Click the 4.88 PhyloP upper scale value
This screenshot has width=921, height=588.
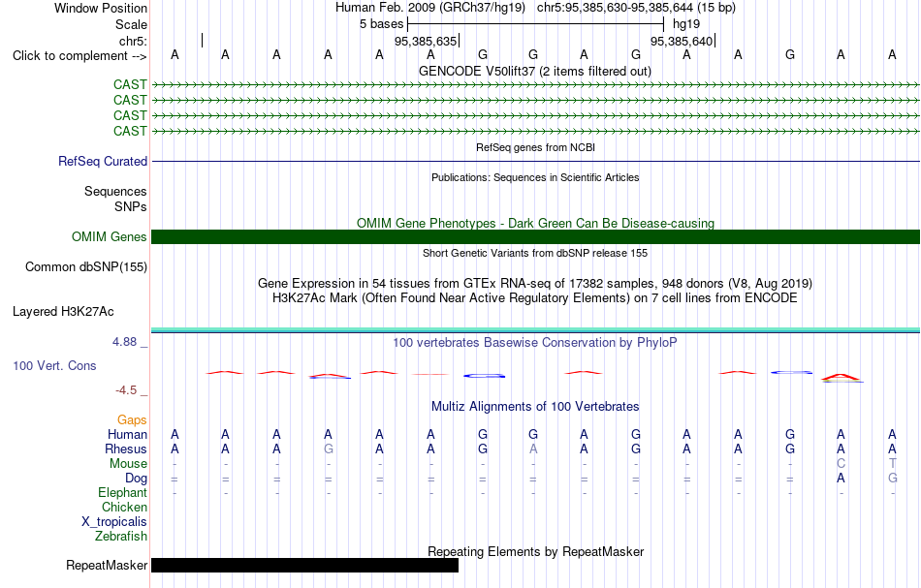coord(124,342)
